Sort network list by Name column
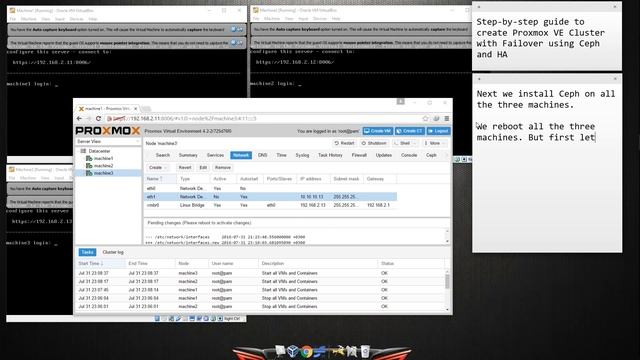This screenshot has height=360, width=640. (161, 179)
